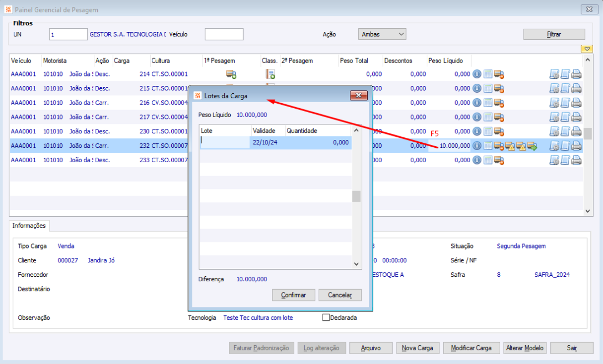
Task: Click printer icon in carga 233 row
Action: point(576,161)
